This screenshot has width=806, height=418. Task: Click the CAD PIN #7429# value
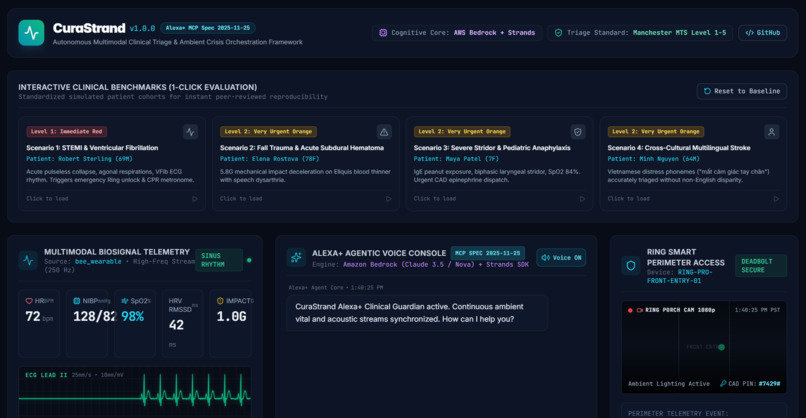(768, 384)
